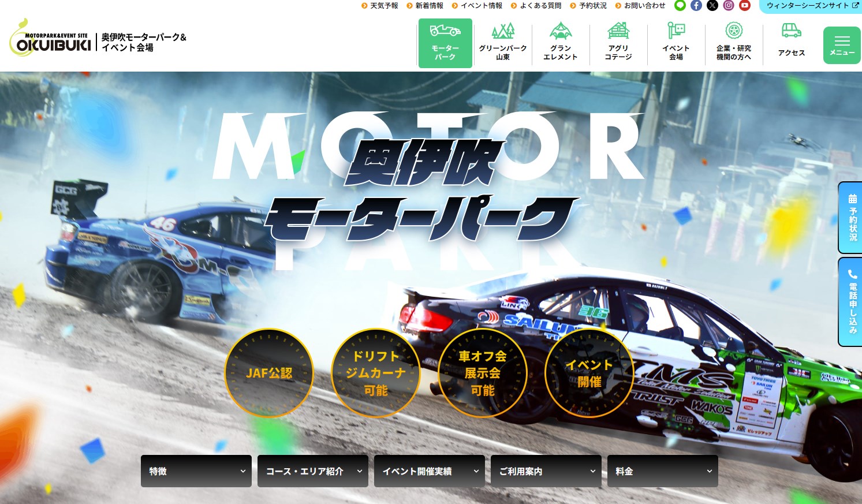Screen dimensions: 862x504
Task: Open the LINE social icon
Action: pos(680,6)
